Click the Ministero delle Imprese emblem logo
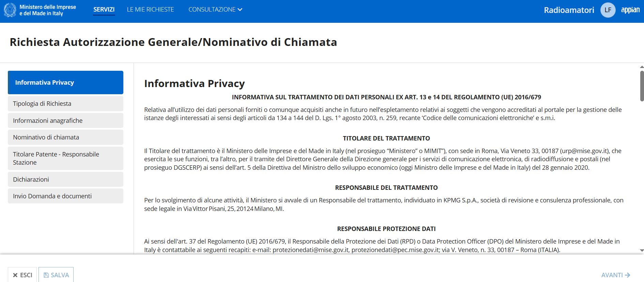 [10, 10]
